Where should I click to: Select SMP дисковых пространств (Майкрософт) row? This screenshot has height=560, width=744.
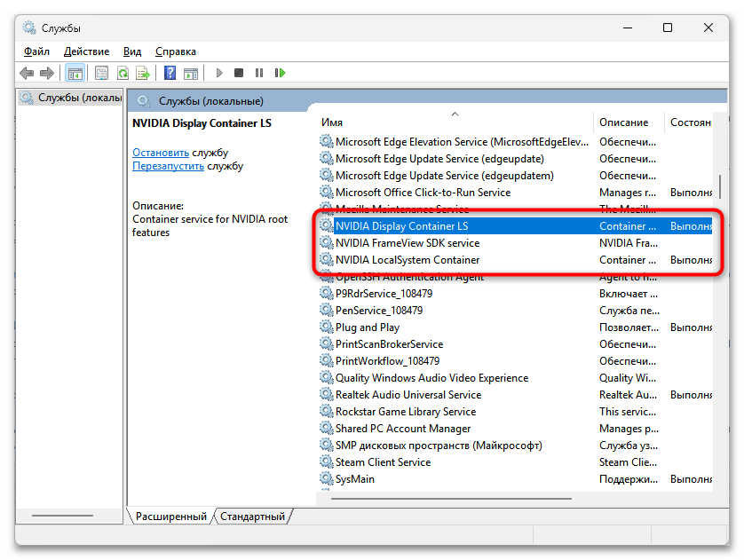515,446
